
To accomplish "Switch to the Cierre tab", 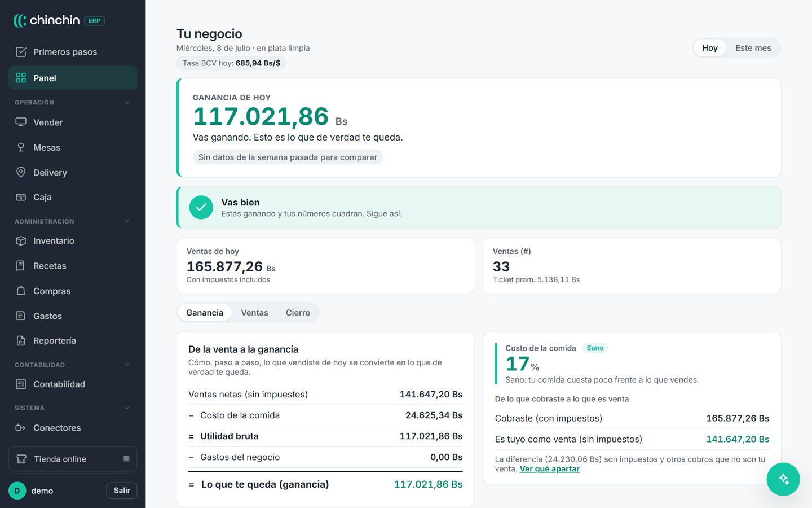I will click(x=298, y=313).
